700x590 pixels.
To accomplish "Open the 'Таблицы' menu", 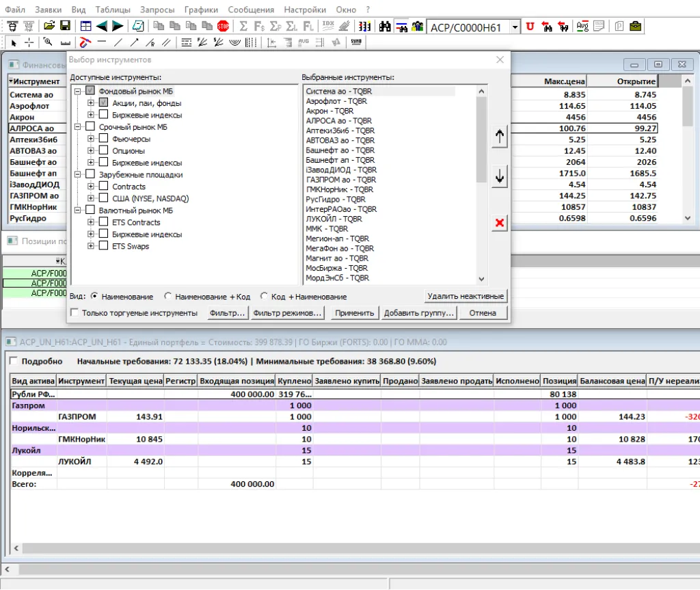I will coord(113,10).
